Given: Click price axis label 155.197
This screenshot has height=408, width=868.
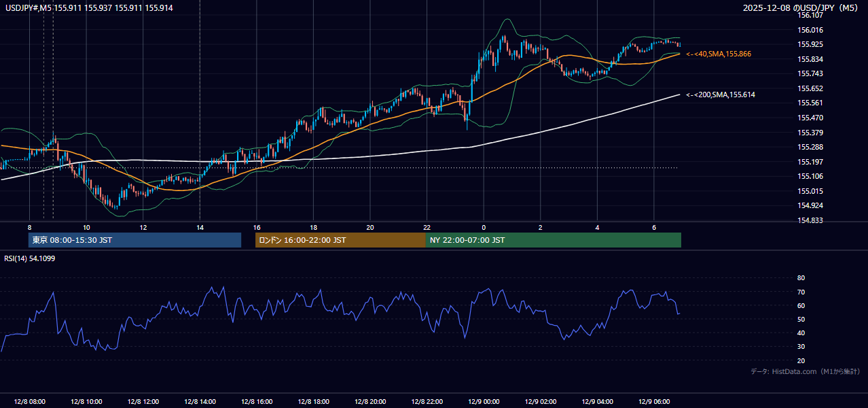Looking at the screenshot, I should pos(810,162).
